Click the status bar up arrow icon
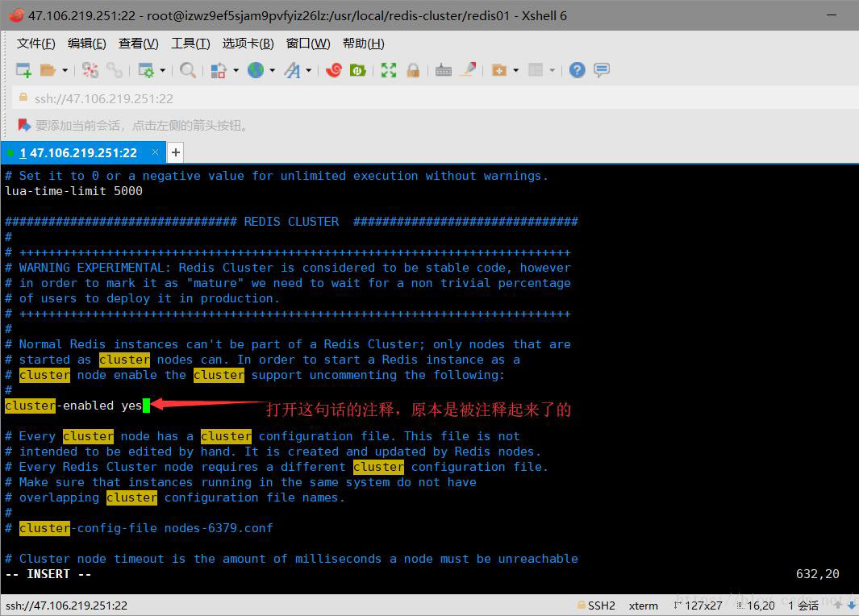859x616 pixels. click(838, 605)
